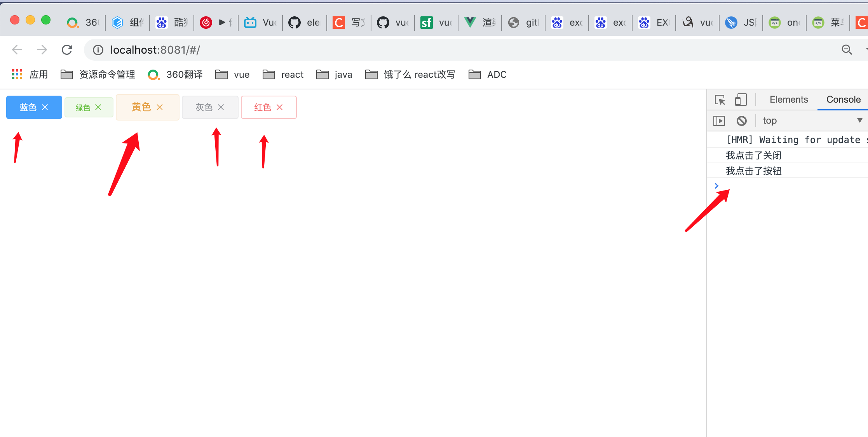868x437 pixels.
Task: Switch to the NetEase music browser tab
Action: pos(216,23)
